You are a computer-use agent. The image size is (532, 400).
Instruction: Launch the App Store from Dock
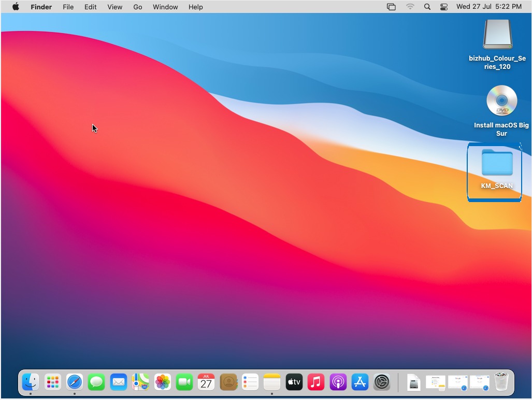360,382
